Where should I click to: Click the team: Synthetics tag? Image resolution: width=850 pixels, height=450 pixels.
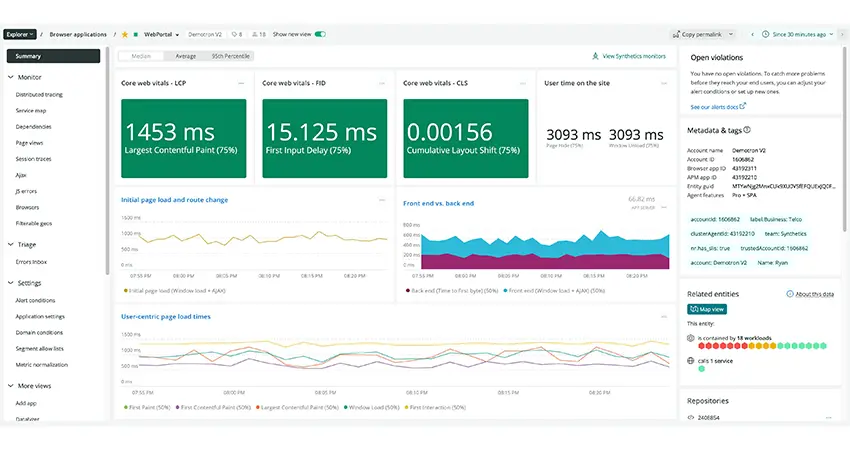(785, 234)
